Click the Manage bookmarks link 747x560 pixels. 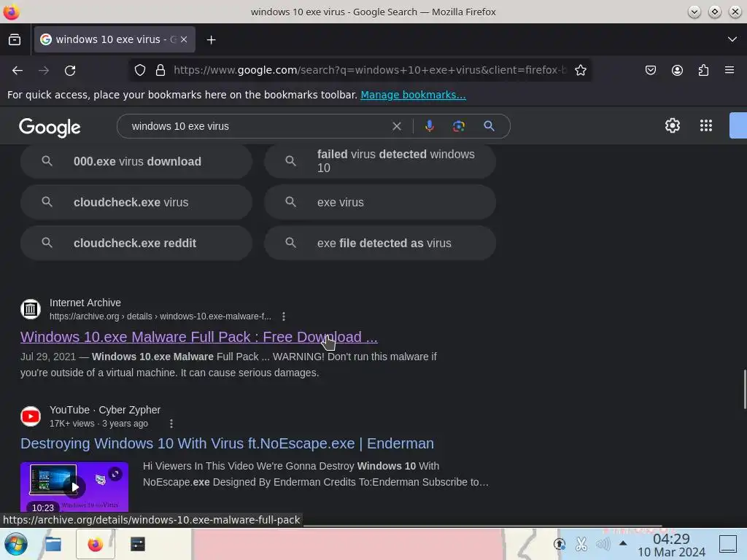point(413,95)
